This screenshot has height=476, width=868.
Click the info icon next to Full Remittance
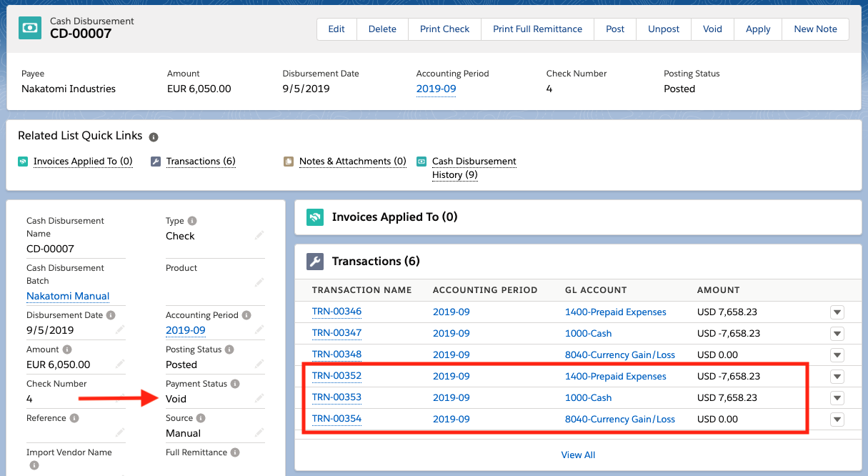(x=235, y=452)
